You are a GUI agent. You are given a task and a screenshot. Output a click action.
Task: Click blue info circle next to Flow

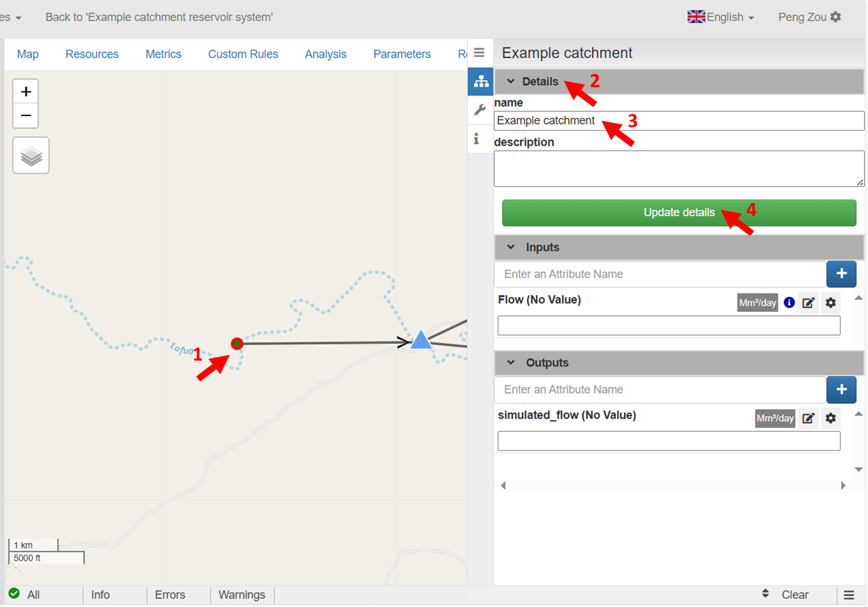(789, 303)
